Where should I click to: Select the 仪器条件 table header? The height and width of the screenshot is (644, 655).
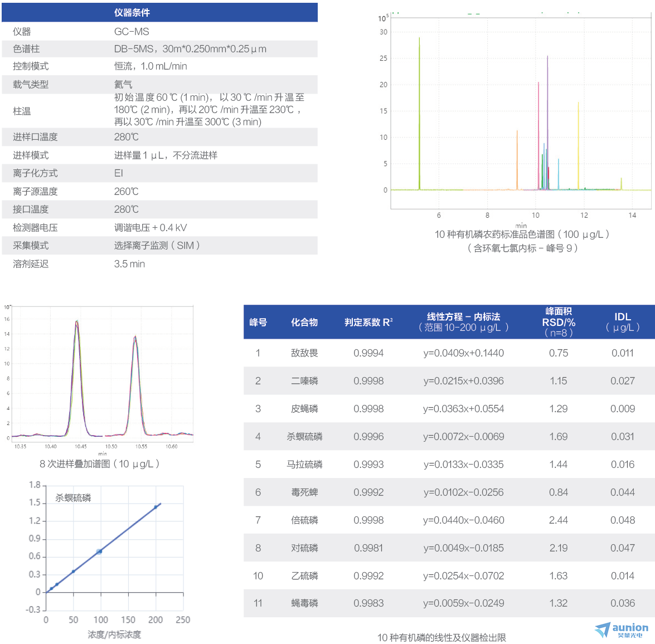click(132, 12)
